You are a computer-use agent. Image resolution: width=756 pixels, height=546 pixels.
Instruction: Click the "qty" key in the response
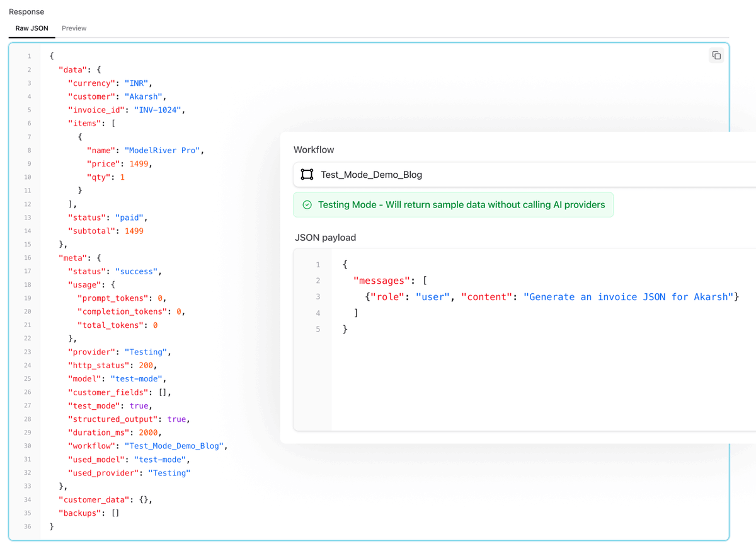pos(98,177)
